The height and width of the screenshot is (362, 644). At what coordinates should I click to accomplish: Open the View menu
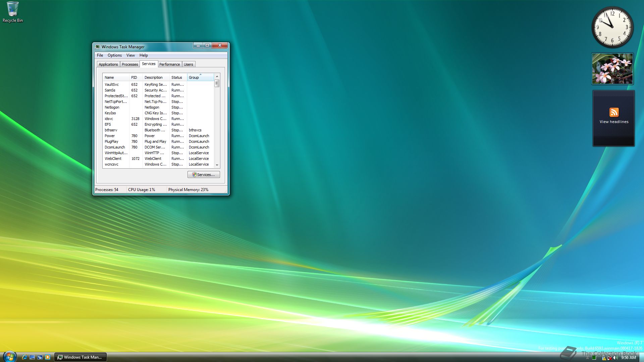click(x=130, y=55)
